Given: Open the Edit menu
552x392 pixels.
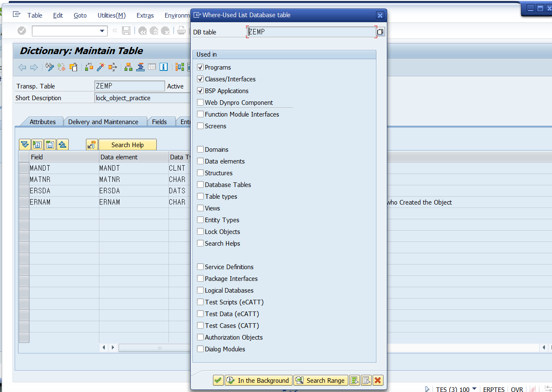Looking at the screenshot, I should 58,15.
